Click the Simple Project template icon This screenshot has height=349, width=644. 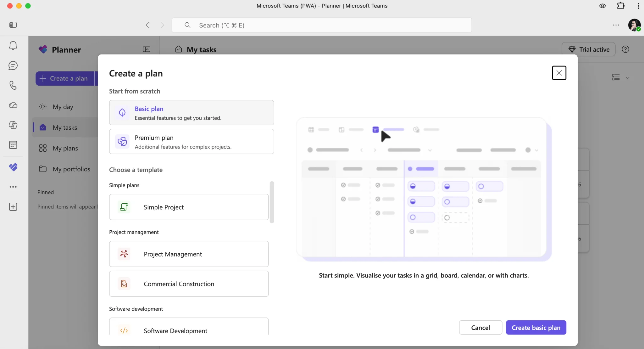[124, 207]
